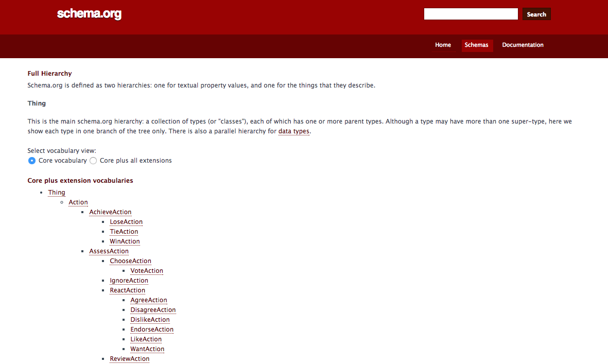Open the Schemas navigation tab

click(x=477, y=45)
